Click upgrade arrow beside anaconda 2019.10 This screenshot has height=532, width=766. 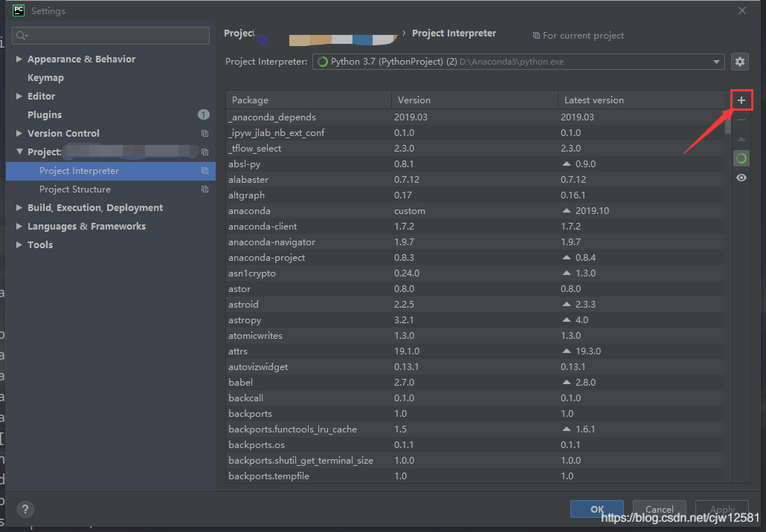pyautogui.click(x=567, y=210)
